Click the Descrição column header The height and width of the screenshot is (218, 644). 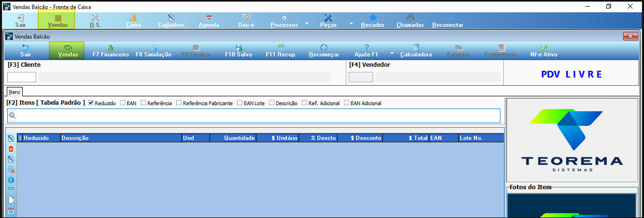[x=120, y=138]
